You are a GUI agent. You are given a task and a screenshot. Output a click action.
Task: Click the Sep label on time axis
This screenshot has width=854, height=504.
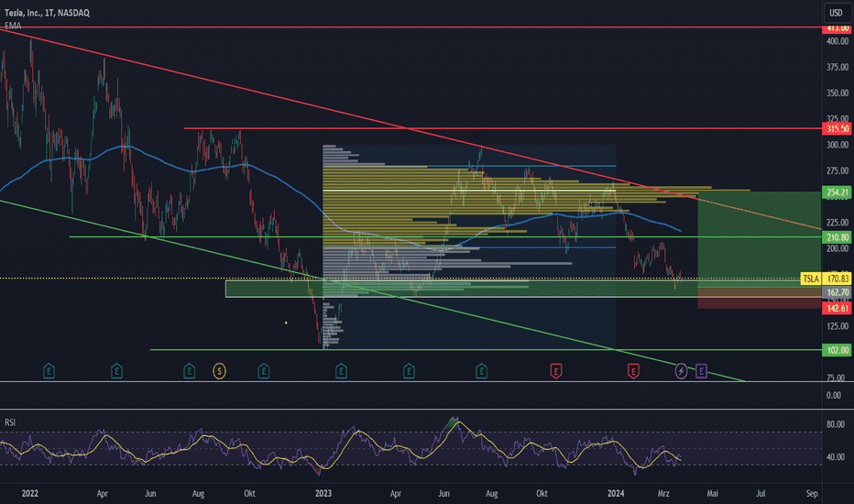coord(812,493)
